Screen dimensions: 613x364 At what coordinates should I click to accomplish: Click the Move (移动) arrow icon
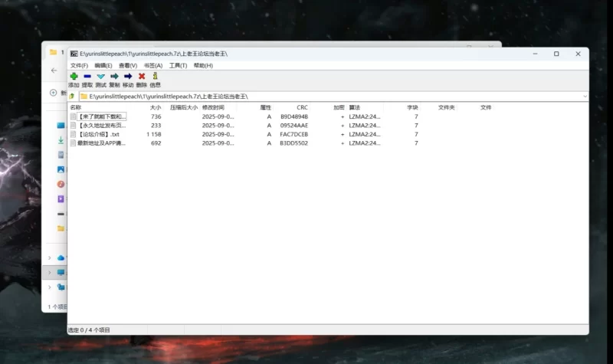point(128,76)
